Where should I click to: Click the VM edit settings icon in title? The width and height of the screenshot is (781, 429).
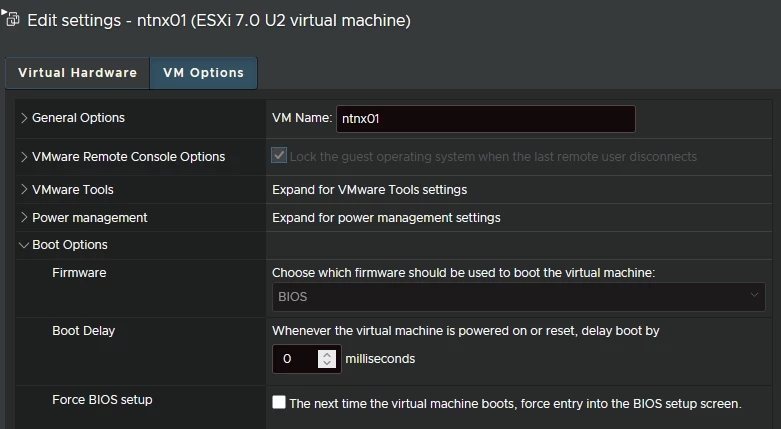[12, 19]
